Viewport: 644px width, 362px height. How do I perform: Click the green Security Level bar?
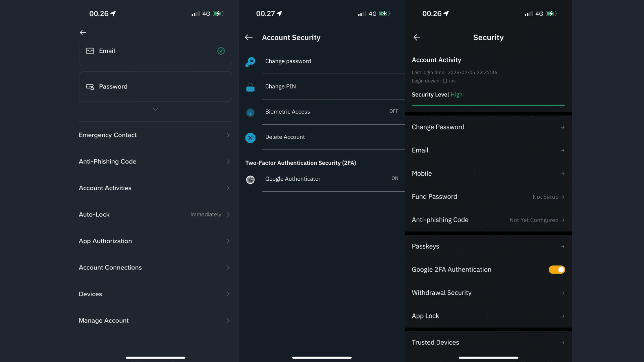coord(488,105)
